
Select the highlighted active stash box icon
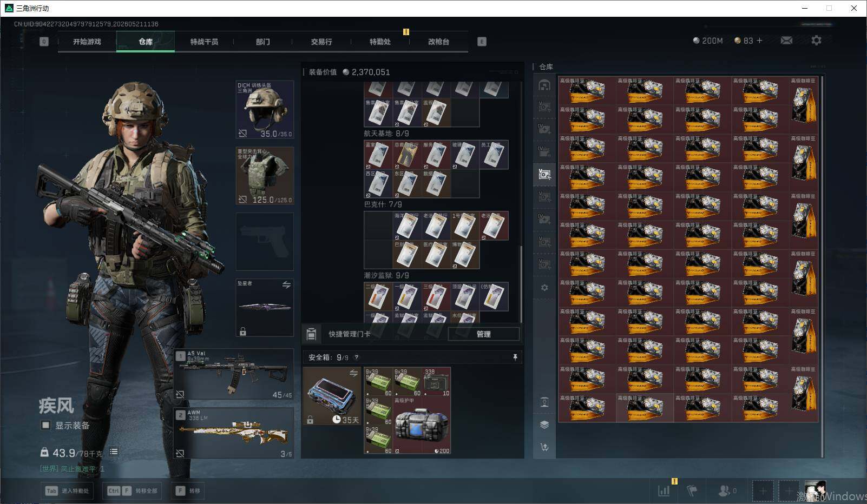(544, 174)
